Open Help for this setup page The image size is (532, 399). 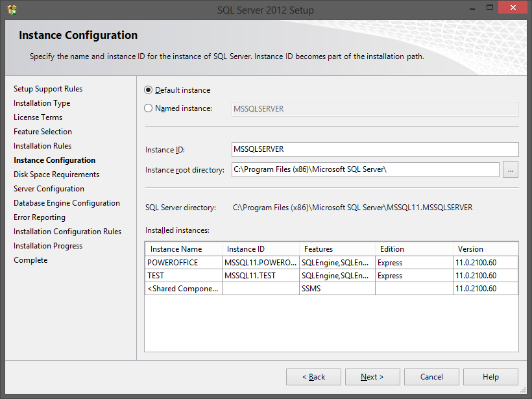click(x=490, y=377)
